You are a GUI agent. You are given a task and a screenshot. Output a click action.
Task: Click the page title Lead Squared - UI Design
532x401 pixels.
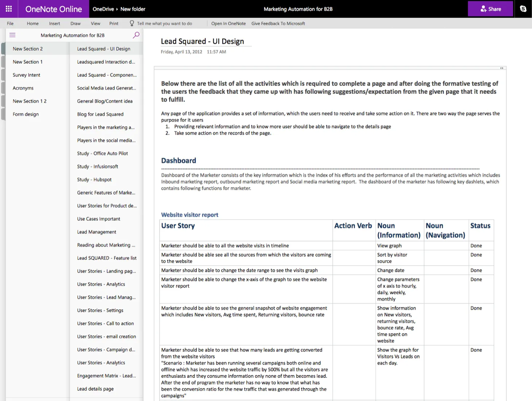tap(202, 41)
